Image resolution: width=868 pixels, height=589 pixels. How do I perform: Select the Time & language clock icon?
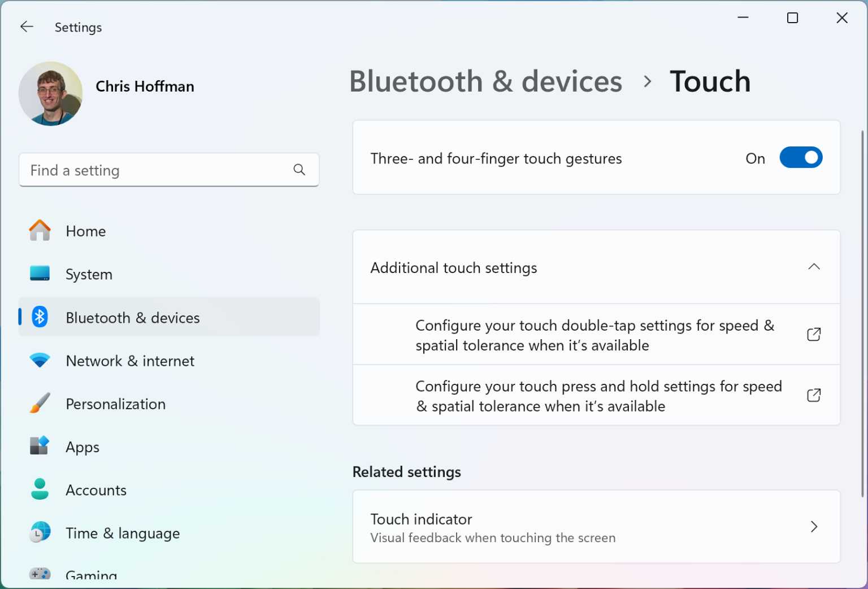(40, 532)
